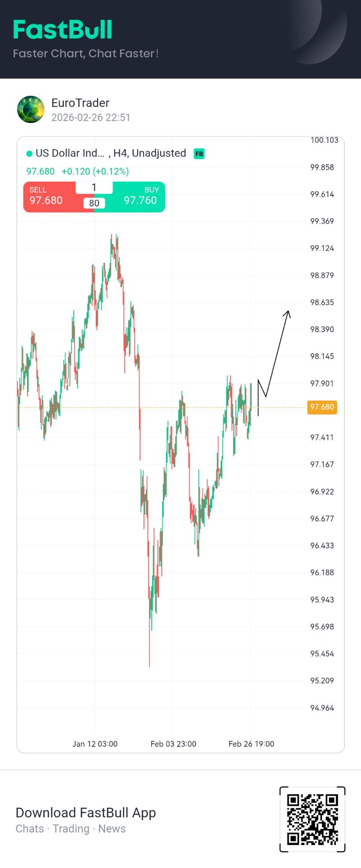Click the FastBull logo in header
This screenshot has height=868, width=361.
[62, 30]
